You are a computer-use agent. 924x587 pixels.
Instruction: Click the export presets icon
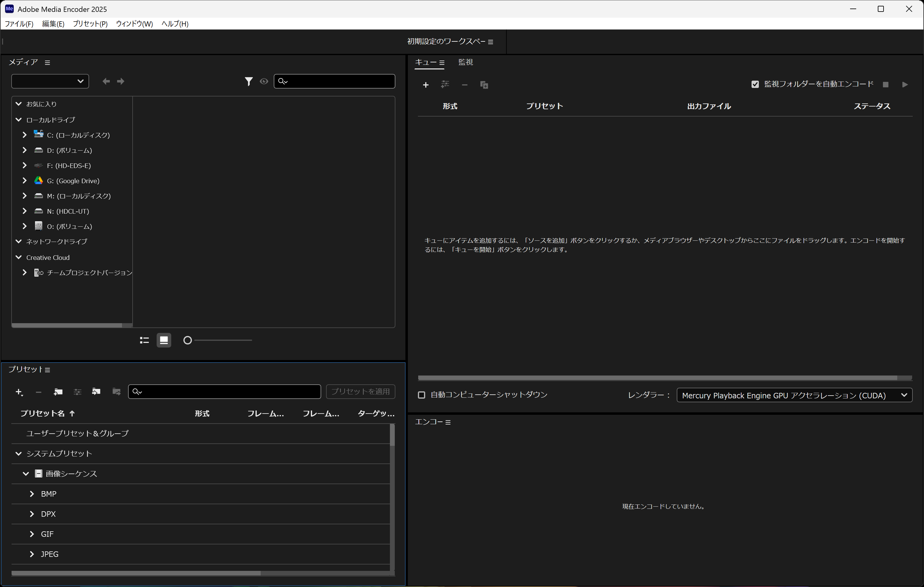(x=116, y=392)
